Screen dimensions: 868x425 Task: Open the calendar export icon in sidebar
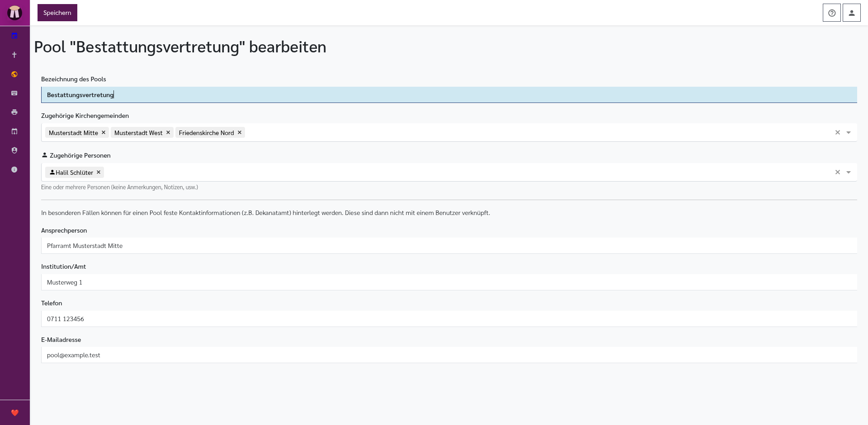point(14,131)
